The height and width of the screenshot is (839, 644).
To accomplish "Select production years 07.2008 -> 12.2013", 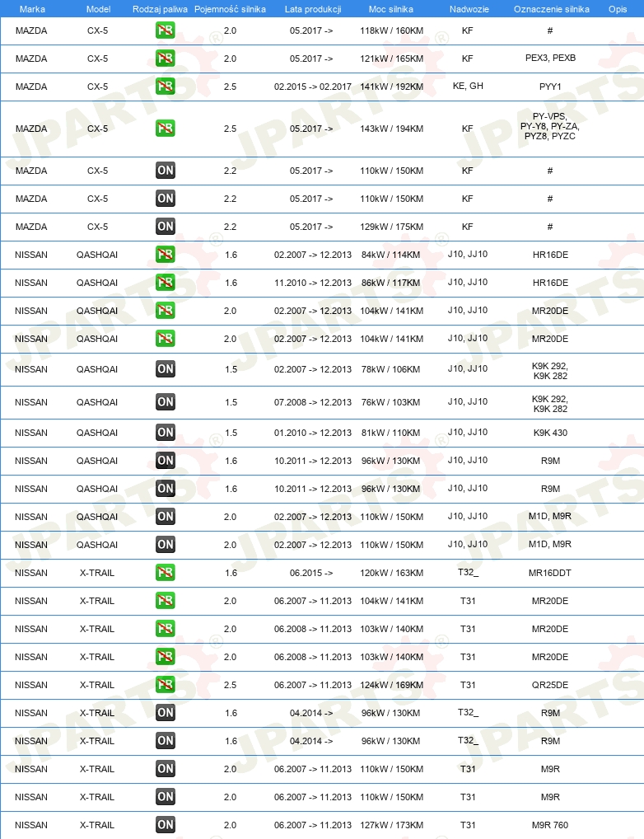I will [313, 402].
